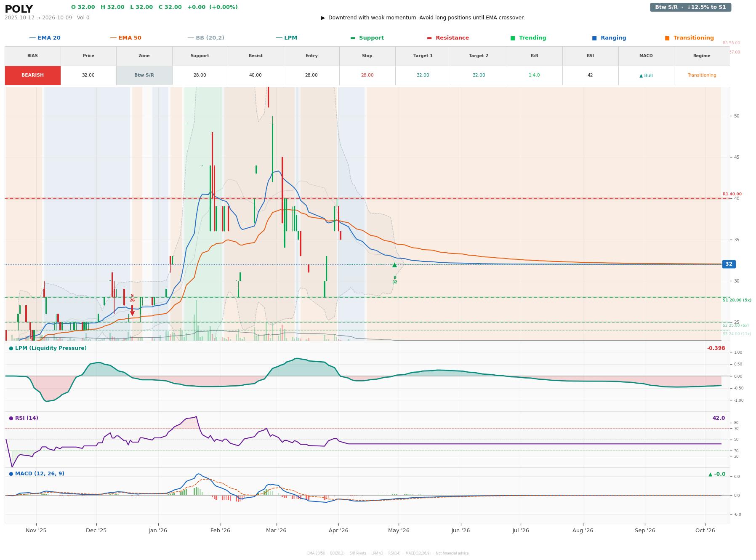This screenshot has width=756, height=560.
Task: Click the Target 1 column header
Action: pyautogui.click(x=423, y=56)
